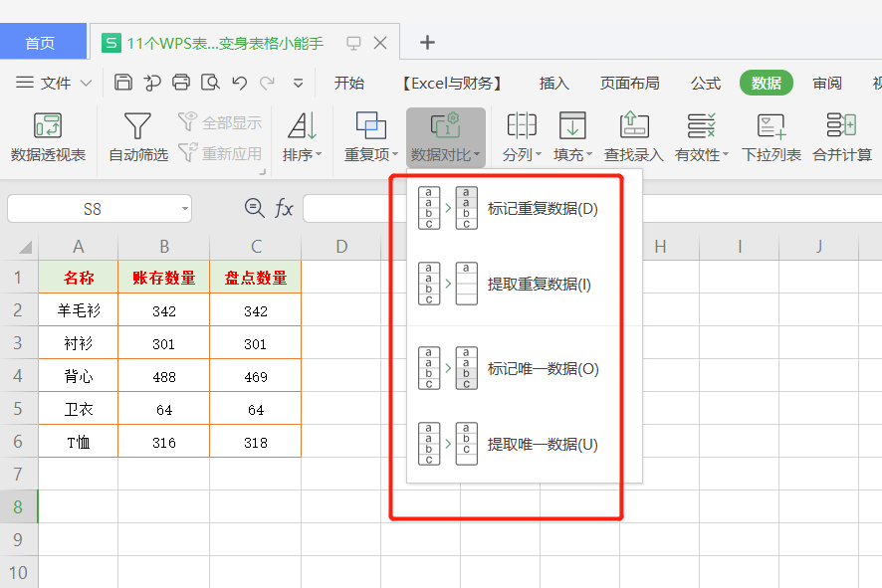Click the Fill (填充) icon
Screen dimensions: 882x588
[x=572, y=125]
